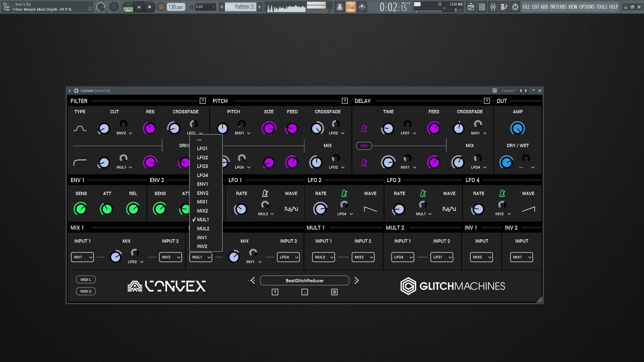The height and width of the screenshot is (362, 644).
Task: Open Convex help icon below preset name
Action: click(275, 292)
